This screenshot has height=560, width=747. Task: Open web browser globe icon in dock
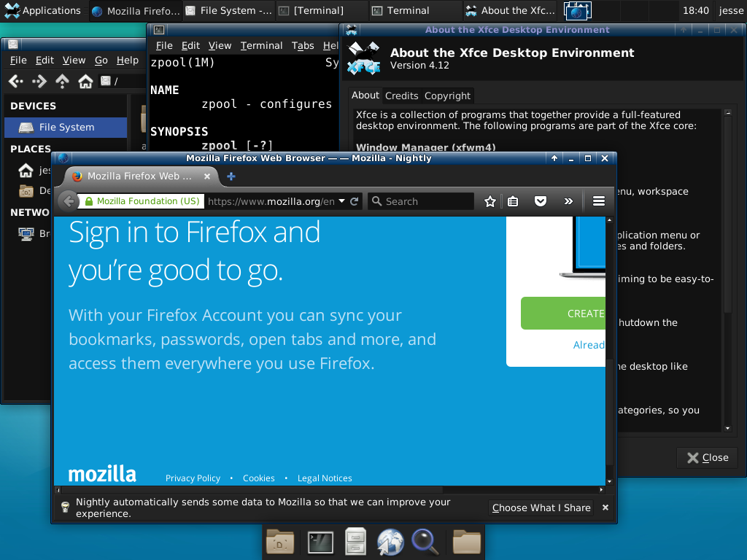coord(391,542)
